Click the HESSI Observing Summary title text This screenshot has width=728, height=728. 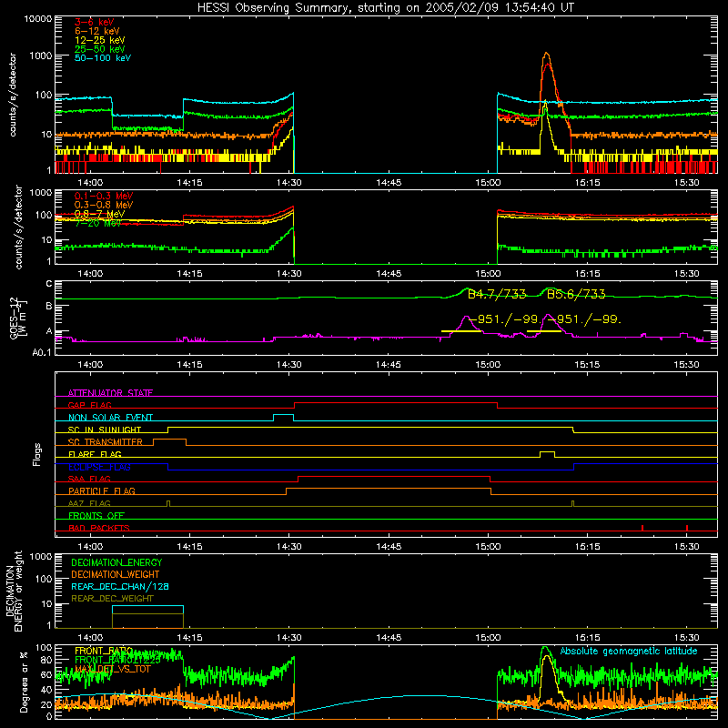coord(386,8)
